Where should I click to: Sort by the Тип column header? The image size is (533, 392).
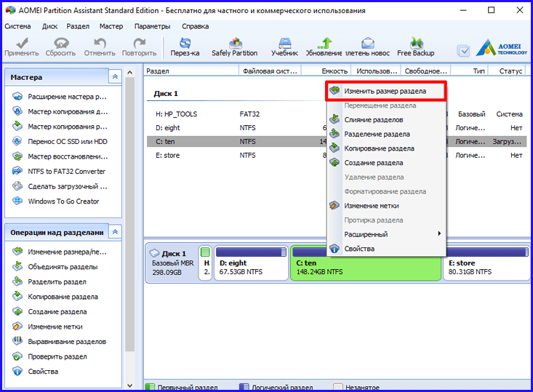click(470, 71)
